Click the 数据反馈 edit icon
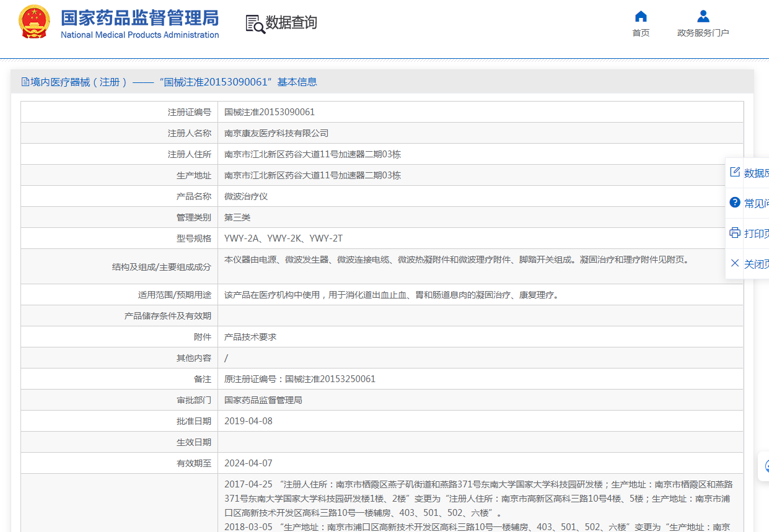This screenshot has height=532, width=769. [735, 172]
